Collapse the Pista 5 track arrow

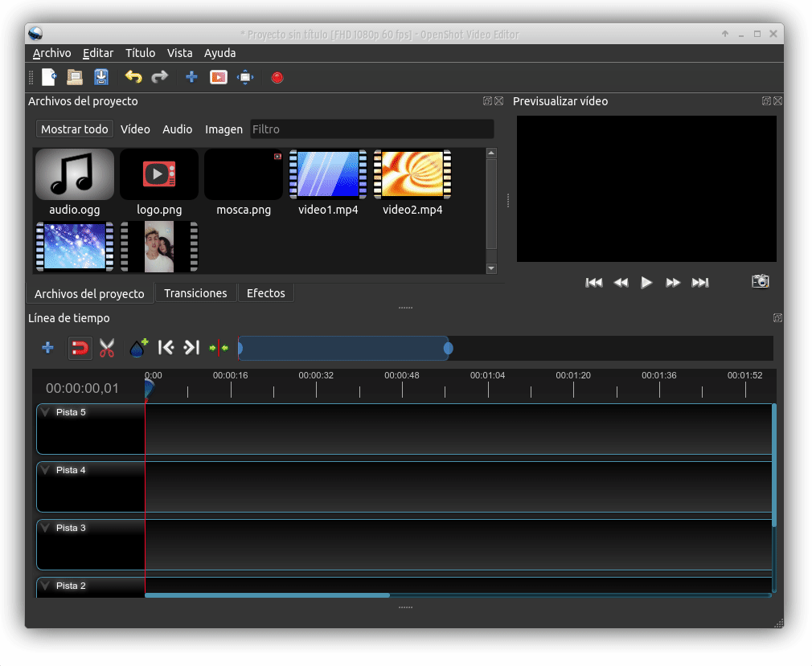(x=45, y=412)
